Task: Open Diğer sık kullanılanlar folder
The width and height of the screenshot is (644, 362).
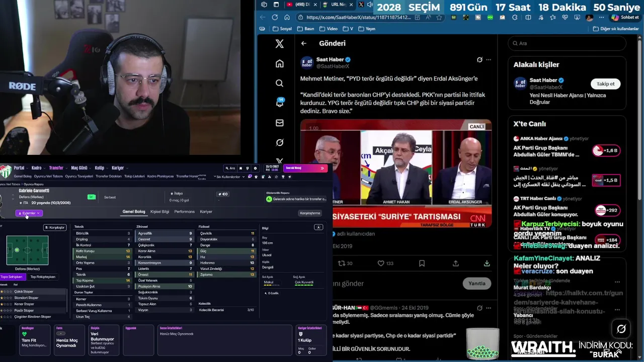Action: tap(615, 29)
